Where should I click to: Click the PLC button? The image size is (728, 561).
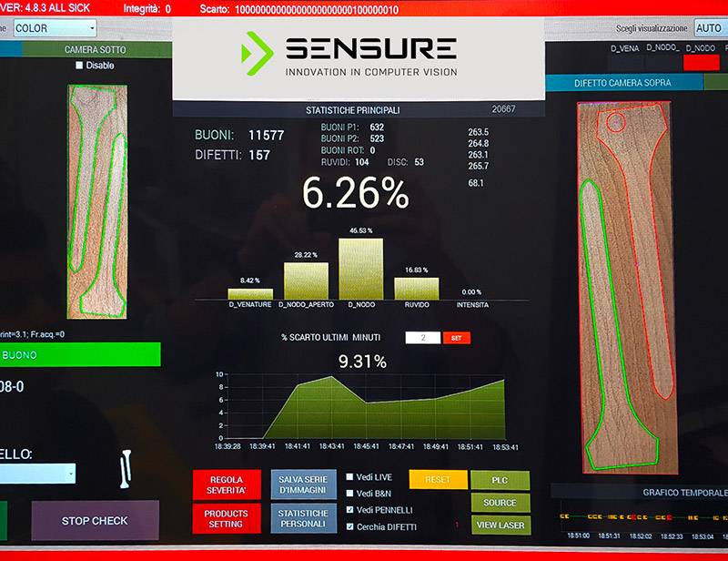pos(500,480)
